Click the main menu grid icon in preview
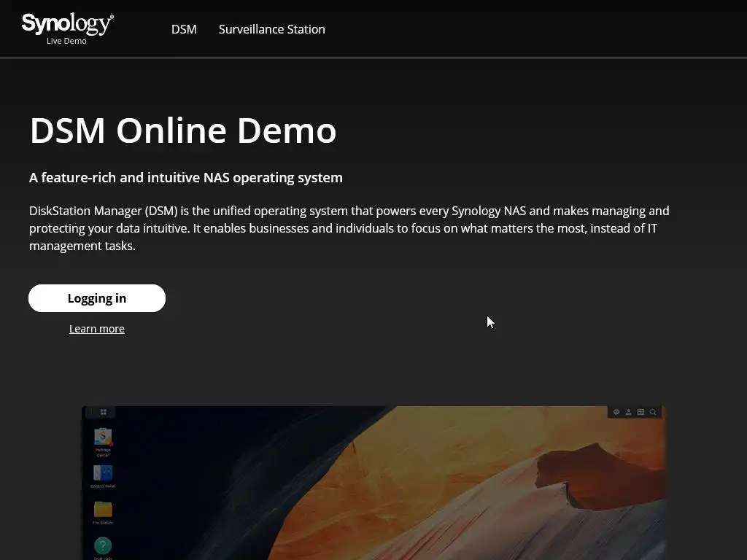 pyautogui.click(x=104, y=412)
